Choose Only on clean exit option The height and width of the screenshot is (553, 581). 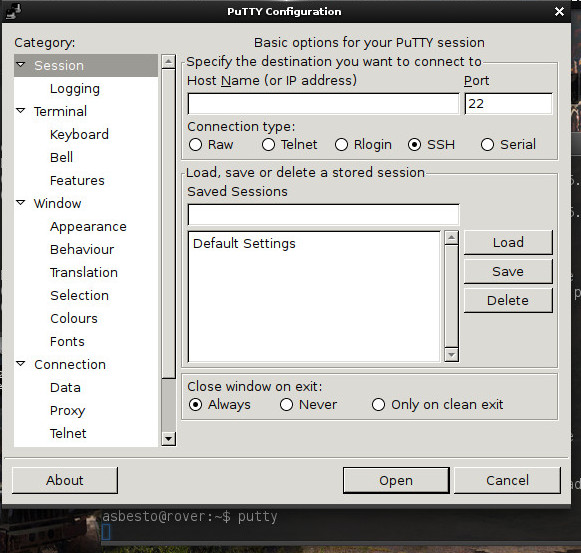point(378,404)
